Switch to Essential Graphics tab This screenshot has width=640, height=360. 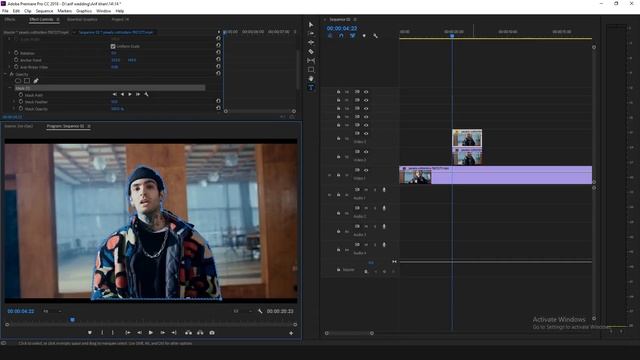pyautogui.click(x=82, y=19)
